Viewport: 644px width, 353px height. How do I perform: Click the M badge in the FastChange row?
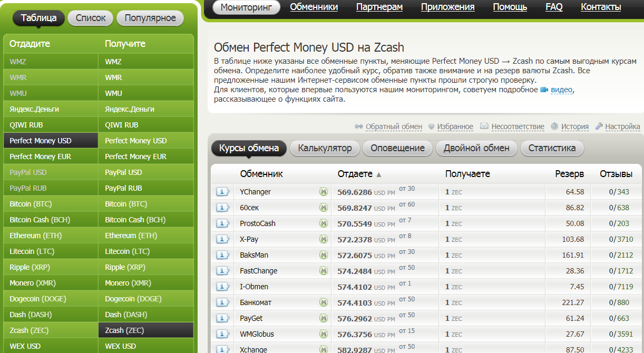tap(323, 271)
